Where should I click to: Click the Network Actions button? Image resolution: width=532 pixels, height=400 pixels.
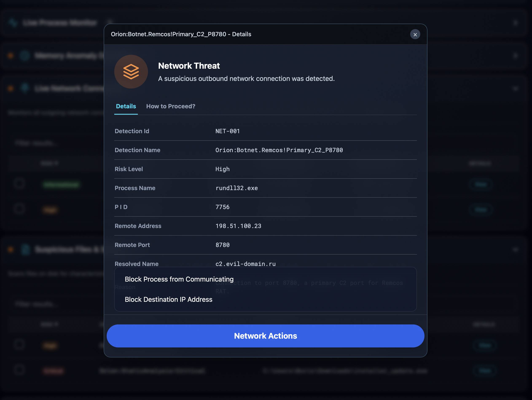click(265, 336)
